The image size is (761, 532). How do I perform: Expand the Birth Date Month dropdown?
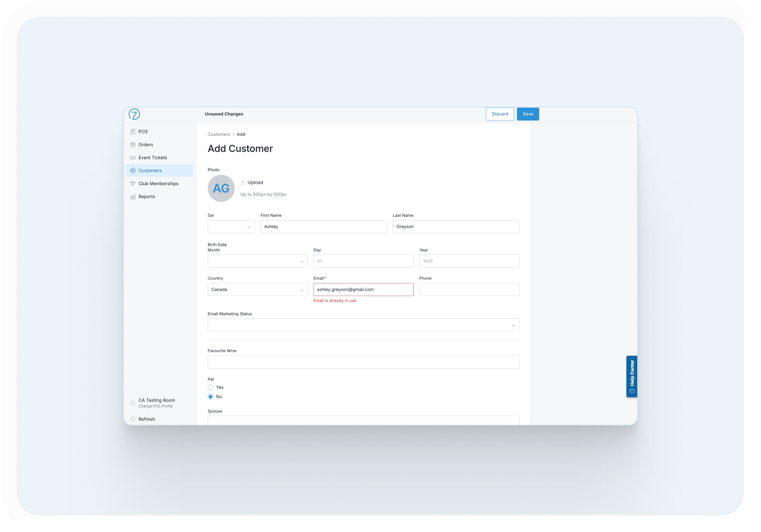pos(257,261)
